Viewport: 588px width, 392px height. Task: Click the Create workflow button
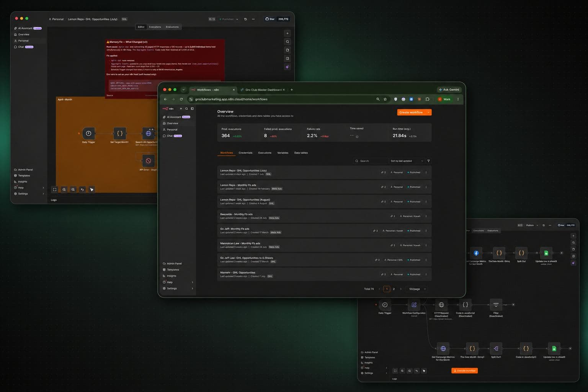pos(411,112)
